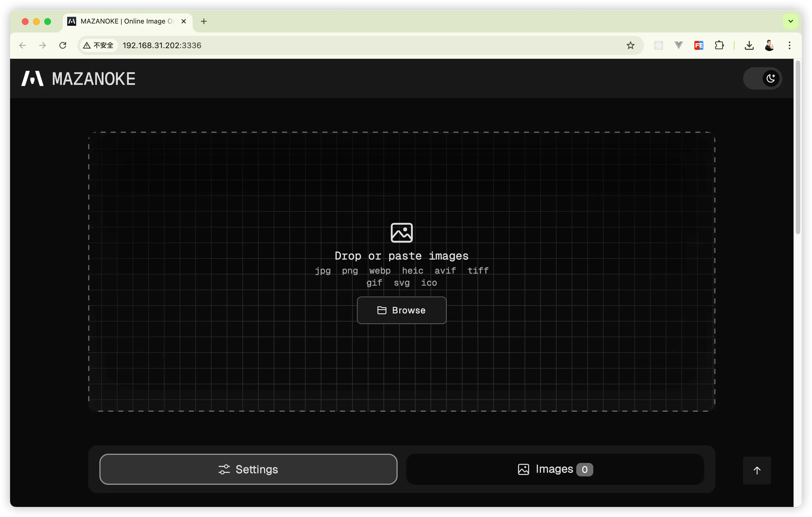This screenshot has height=517, width=812.
Task: Open the browser downloads icon
Action: click(x=749, y=45)
